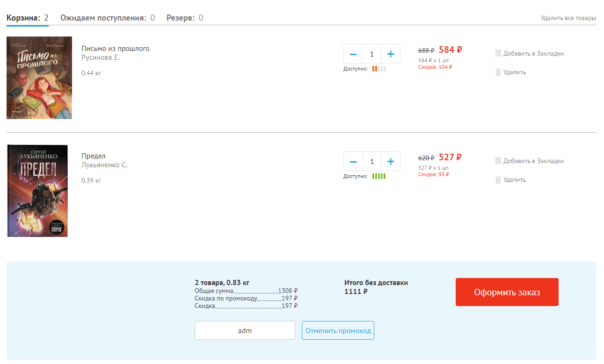
Task: Decrease quantity of Письмо из прошлого with minus
Action: click(353, 54)
